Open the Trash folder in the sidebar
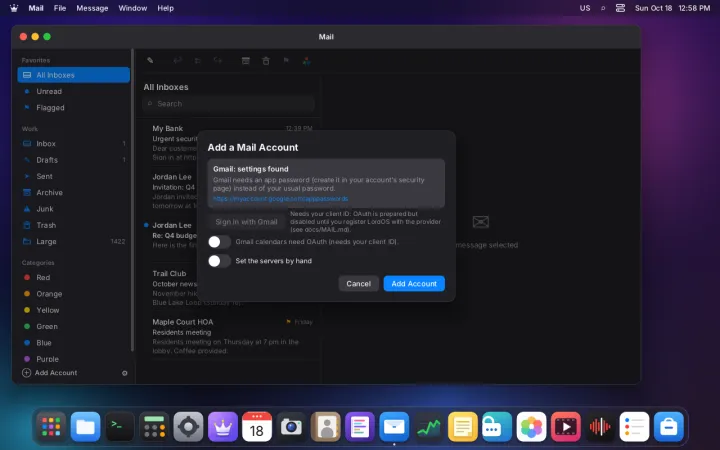 coord(73,225)
